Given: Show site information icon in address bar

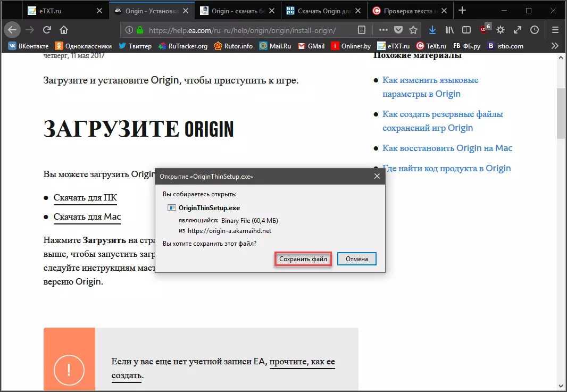Looking at the screenshot, I should point(129,30).
